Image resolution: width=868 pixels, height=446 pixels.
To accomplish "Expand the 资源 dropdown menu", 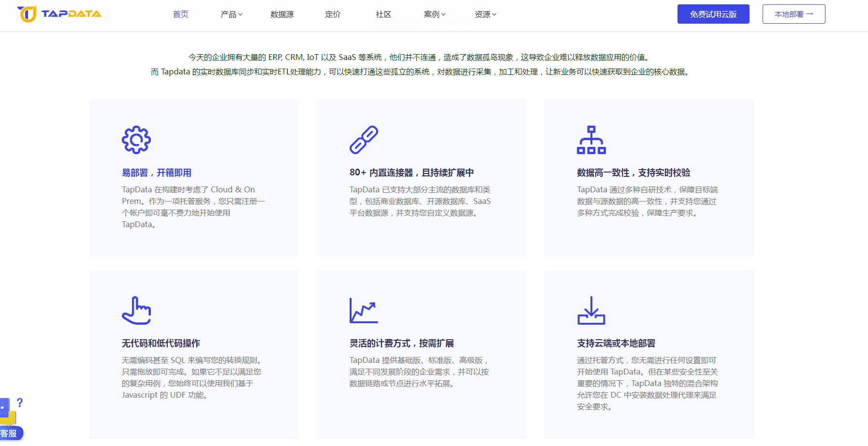I will [485, 14].
